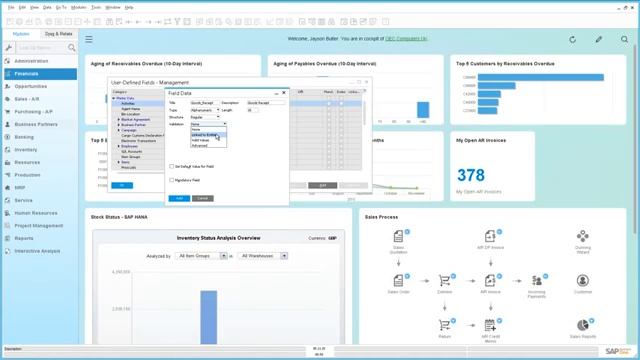
Task: Choose Linked to Entities in Validation list
Action: (x=208, y=135)
